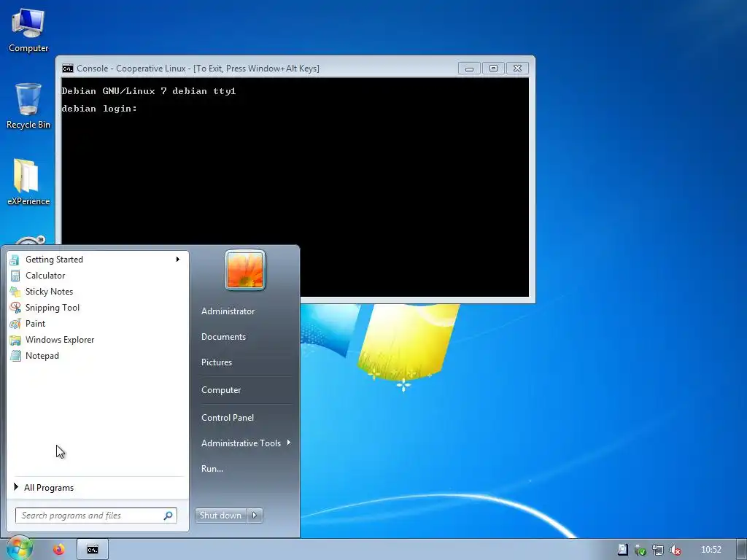Click the Shut down button

(x=220, y=516)
